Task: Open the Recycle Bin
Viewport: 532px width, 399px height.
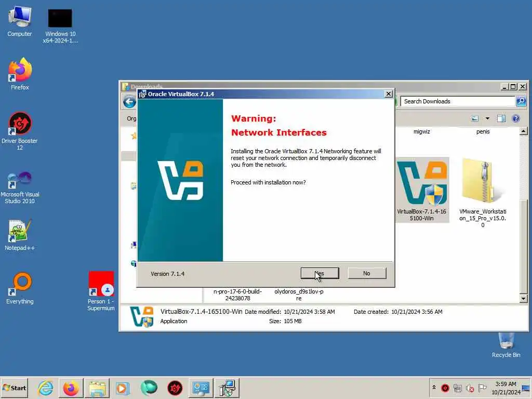Action: [506, 345]
